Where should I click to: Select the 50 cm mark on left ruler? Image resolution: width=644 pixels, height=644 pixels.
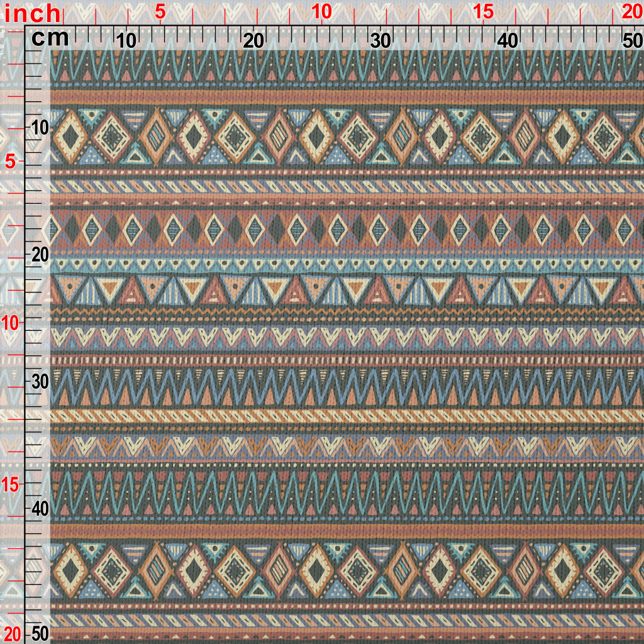click(40, 633)
